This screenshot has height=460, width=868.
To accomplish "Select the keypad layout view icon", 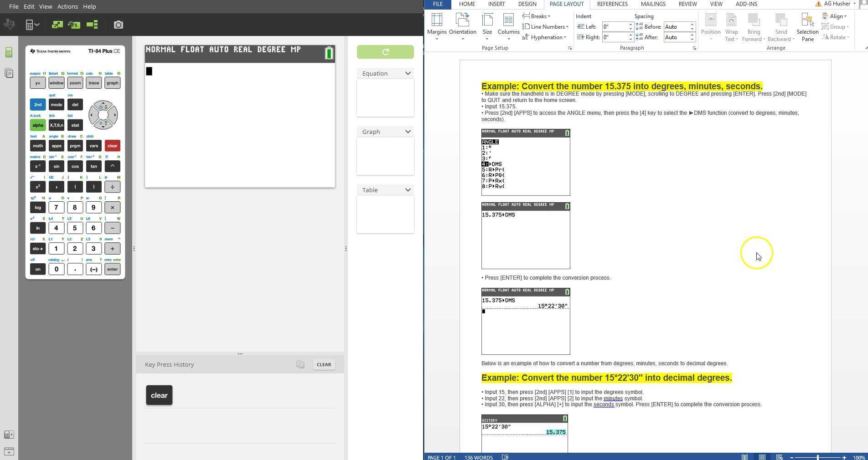I will [93, 25].
